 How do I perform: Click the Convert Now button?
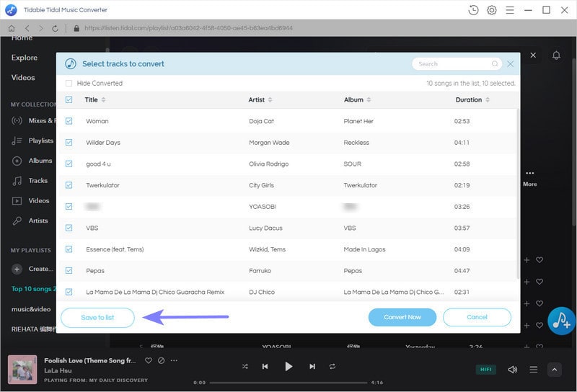coord(402,317)
